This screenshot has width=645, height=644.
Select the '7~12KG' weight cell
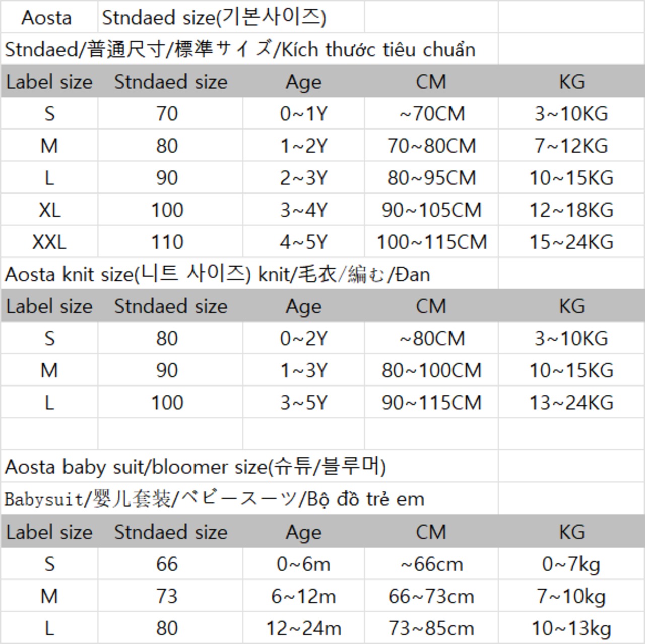571,146
